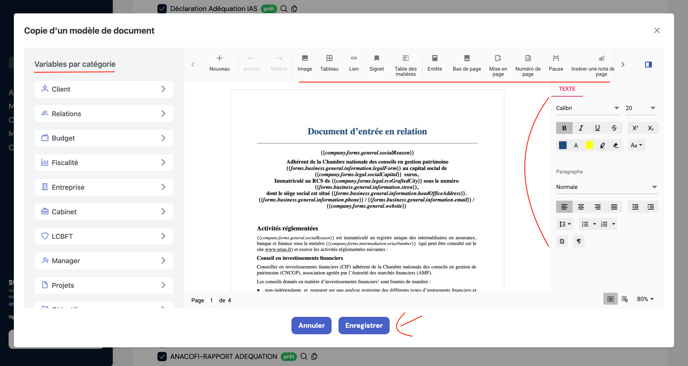Viewport: 688px width, 366px height.
Task: Expand the Budget variables category
Action: pyautogui.click(x=104, y=138)
